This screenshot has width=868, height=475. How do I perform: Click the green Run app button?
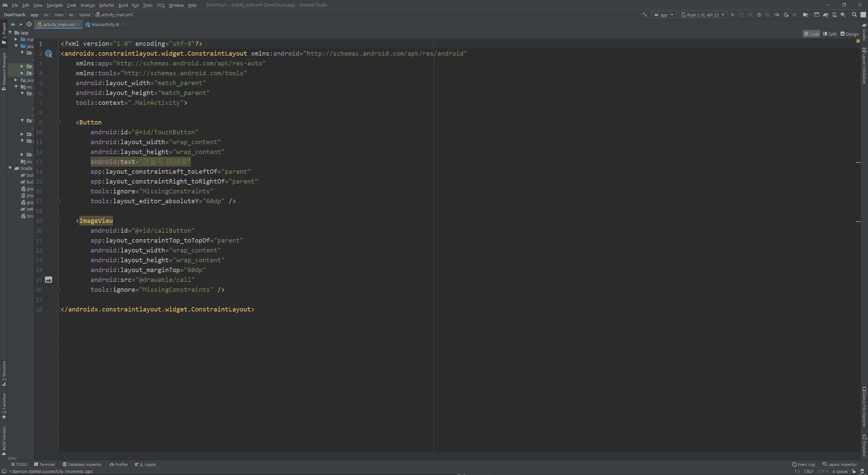click(733, 15)
